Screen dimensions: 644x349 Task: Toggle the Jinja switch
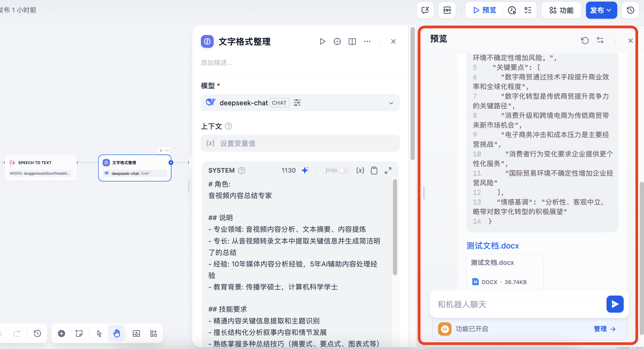click(x=343, y=170)
